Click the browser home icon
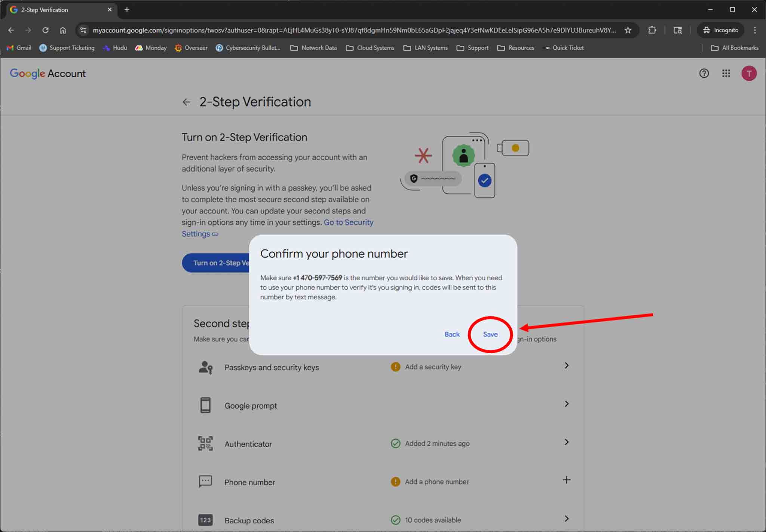This screenshot has width=766, height=532. 63,30
